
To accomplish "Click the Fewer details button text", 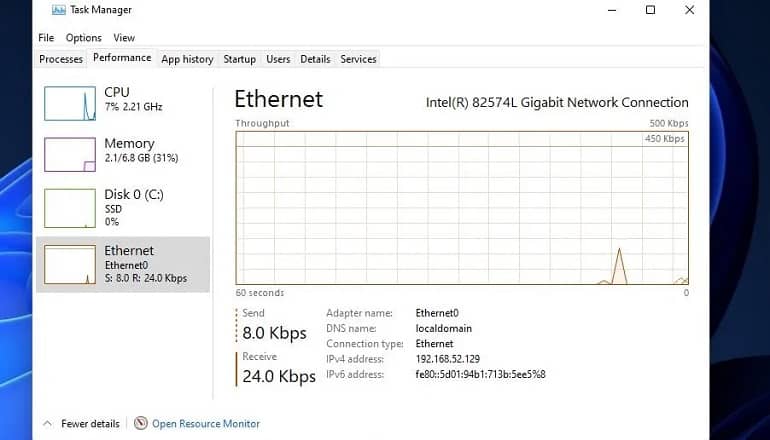I will (x=90, y=423).
